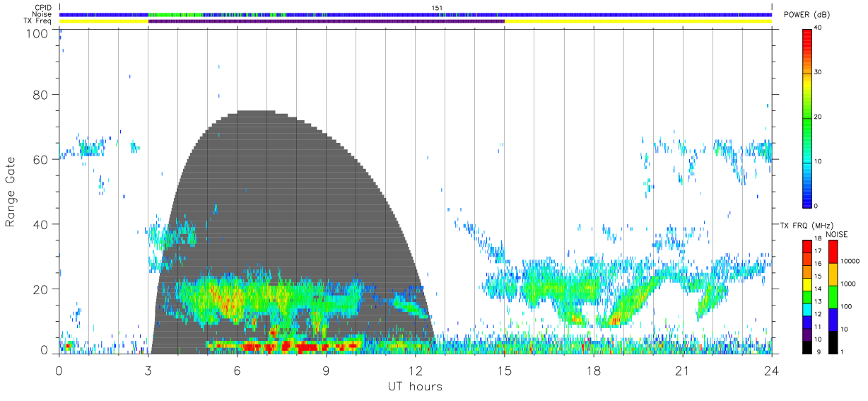Click the NOISE legend title
The image size is (868, 401).
point(837,234)
